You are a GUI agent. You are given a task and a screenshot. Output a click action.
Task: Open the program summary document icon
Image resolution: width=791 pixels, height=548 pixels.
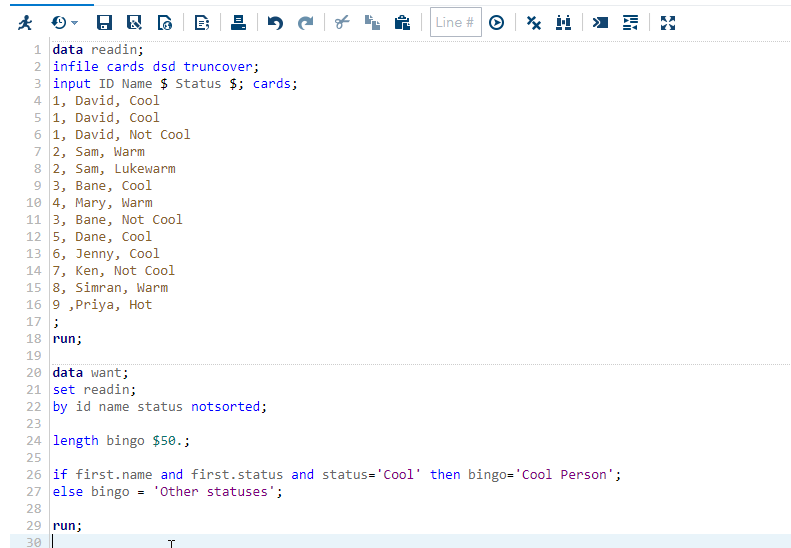coord(202,22)
